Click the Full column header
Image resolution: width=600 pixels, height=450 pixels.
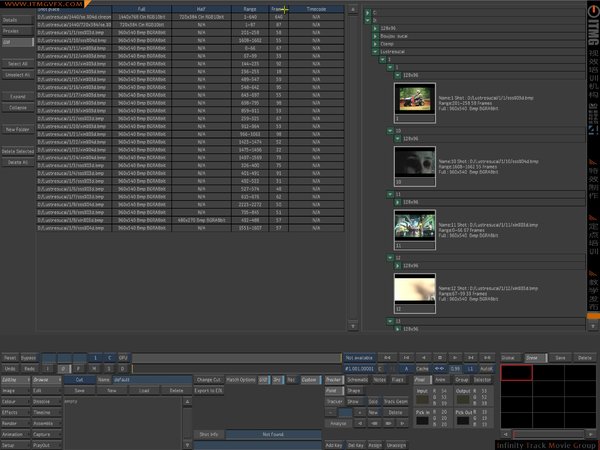(140, 9)
